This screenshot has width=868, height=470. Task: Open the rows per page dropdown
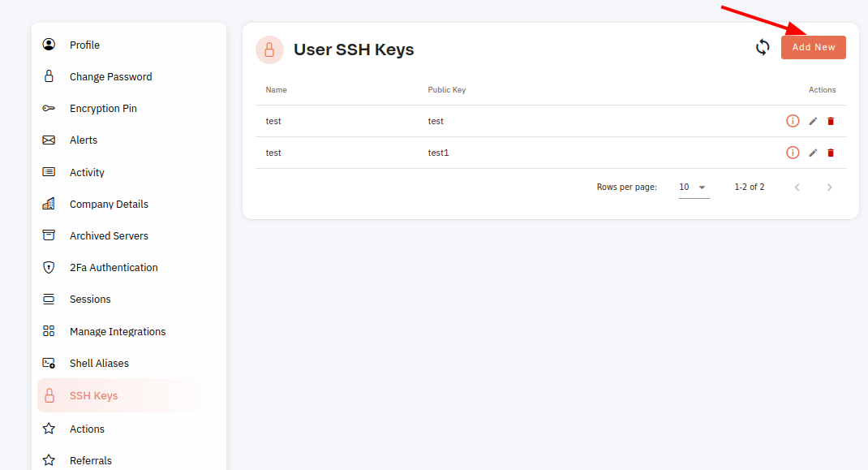coord(694,188)
